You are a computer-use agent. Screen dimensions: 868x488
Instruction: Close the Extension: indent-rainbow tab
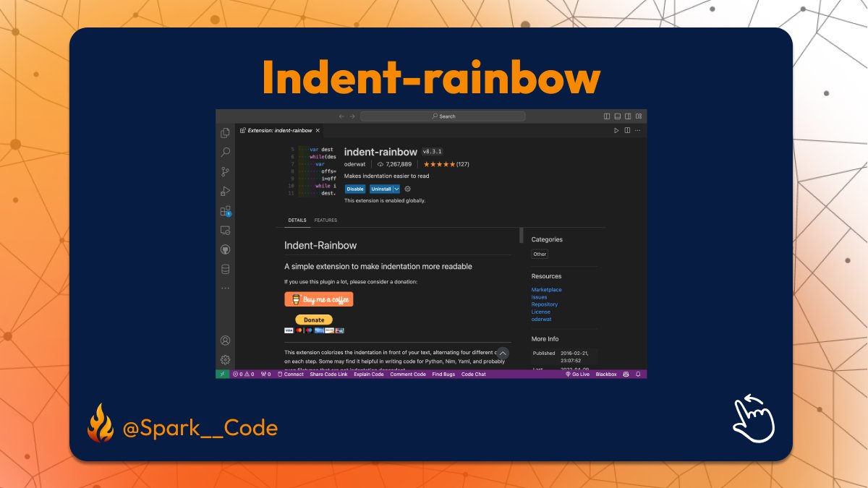[x=317, y=131]
